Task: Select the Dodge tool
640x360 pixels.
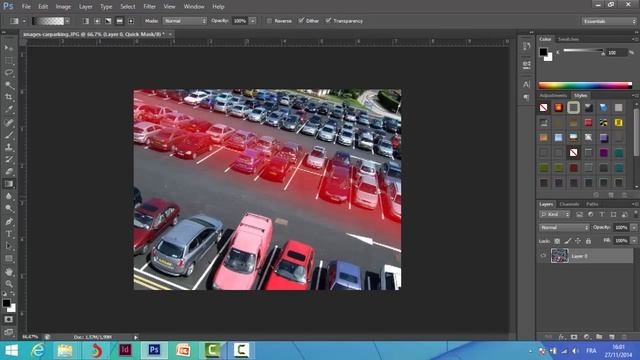Action: [x=9, y=209]
